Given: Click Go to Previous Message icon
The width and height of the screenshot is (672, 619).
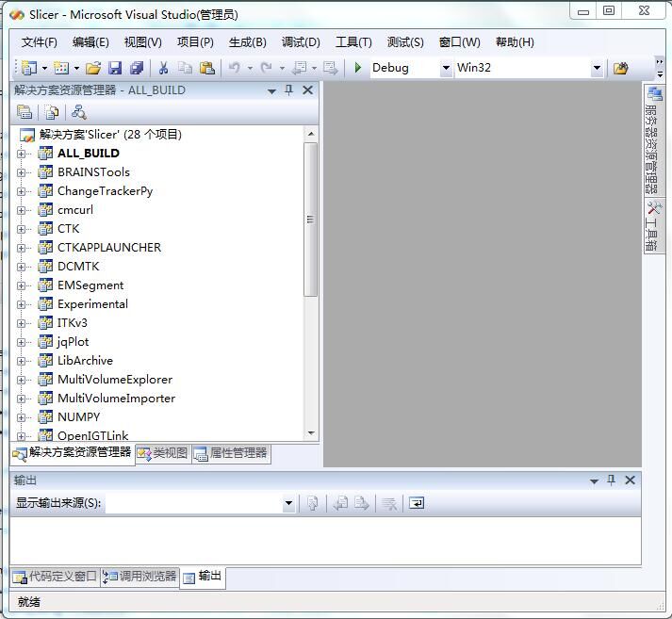Looking at the screenshot, I should point(341,503).
